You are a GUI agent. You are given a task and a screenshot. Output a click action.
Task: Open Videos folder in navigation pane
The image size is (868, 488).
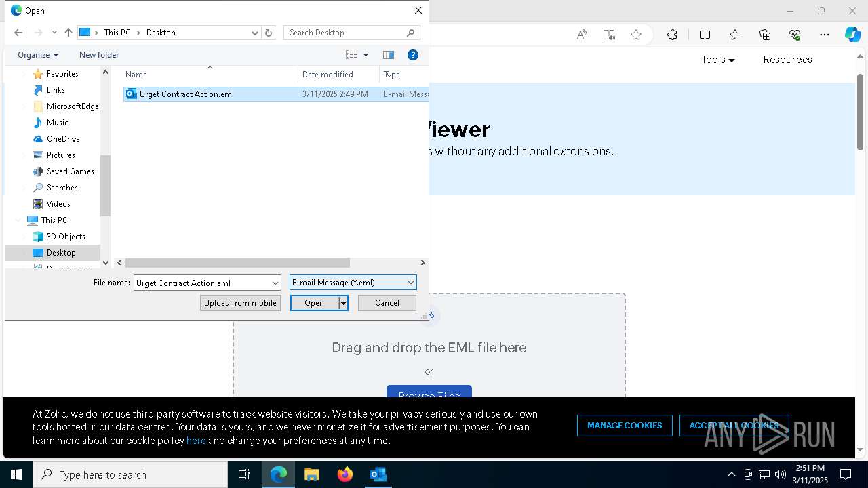tap(58, 204)
